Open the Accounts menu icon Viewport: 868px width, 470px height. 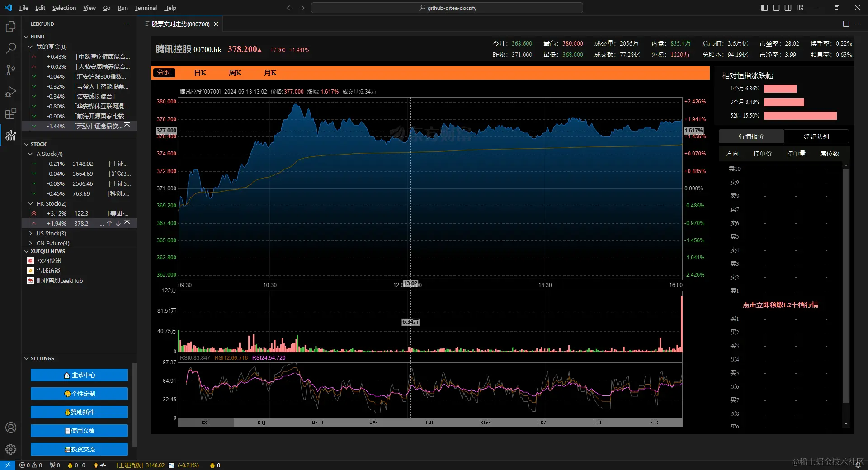tap(11, 428)
